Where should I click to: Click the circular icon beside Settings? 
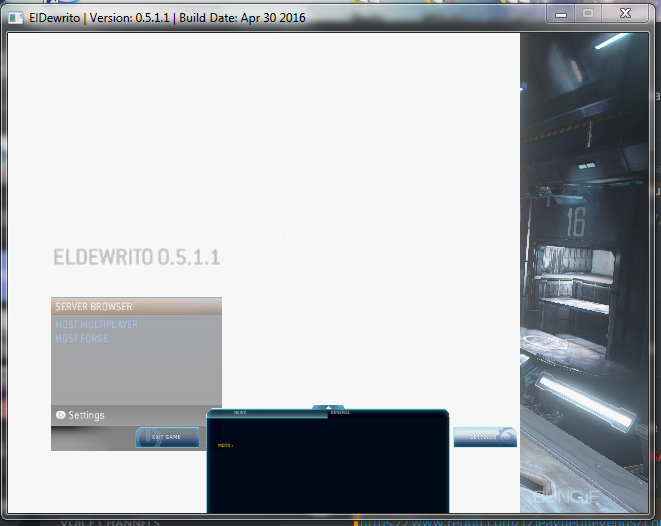60,415
